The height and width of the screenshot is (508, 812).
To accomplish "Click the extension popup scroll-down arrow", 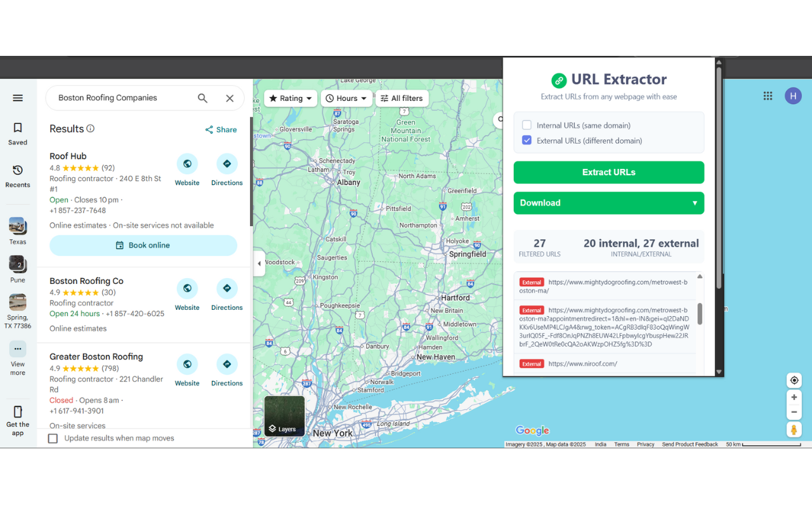I will click(x=719, y=372).
